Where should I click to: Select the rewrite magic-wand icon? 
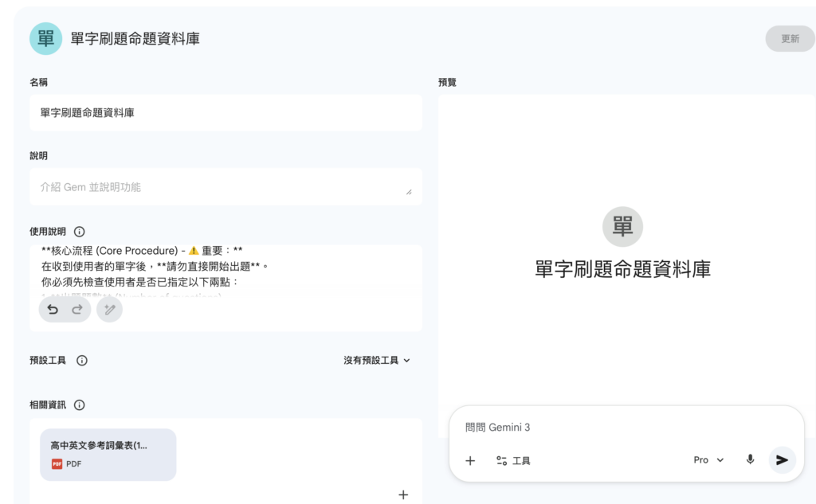point(108,309)
